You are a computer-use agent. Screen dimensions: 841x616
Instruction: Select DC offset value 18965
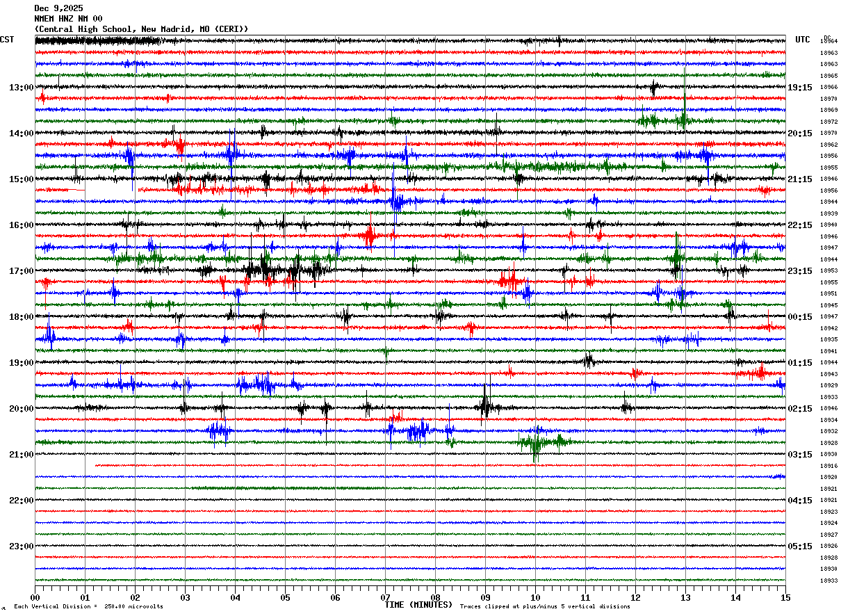[828, 76]
